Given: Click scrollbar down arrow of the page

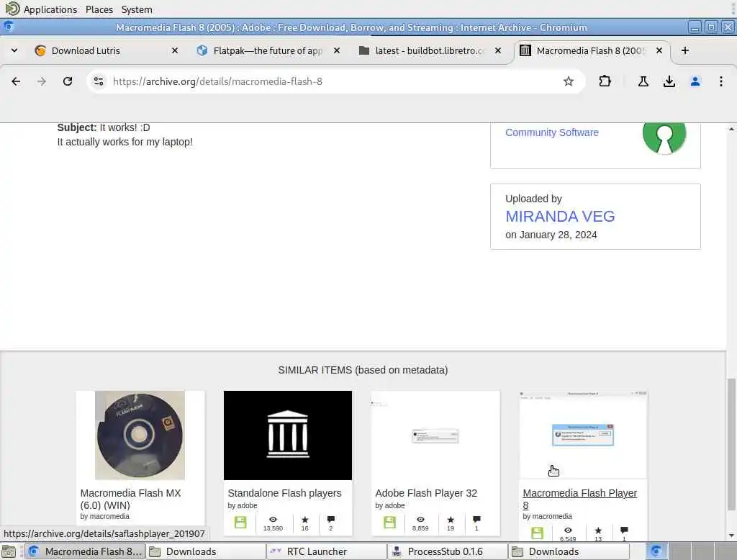Looking at the screenshot, I should click(731, 536).
